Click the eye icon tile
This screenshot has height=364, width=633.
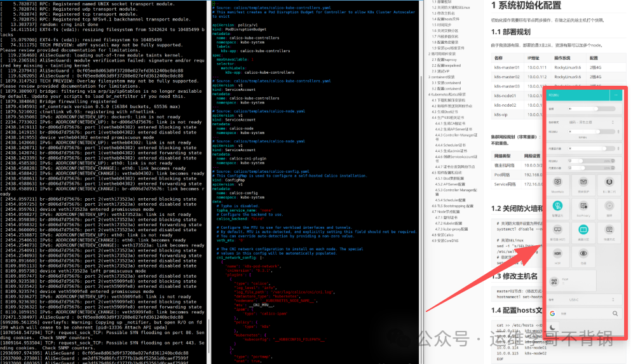(583, 257)
